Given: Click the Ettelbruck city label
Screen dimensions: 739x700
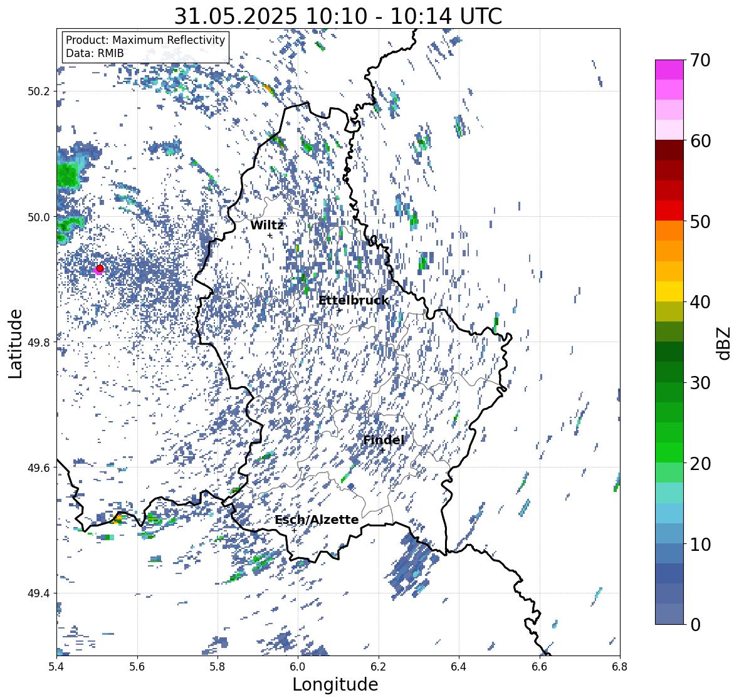Looking at the screenshot, I should point(354,301).
